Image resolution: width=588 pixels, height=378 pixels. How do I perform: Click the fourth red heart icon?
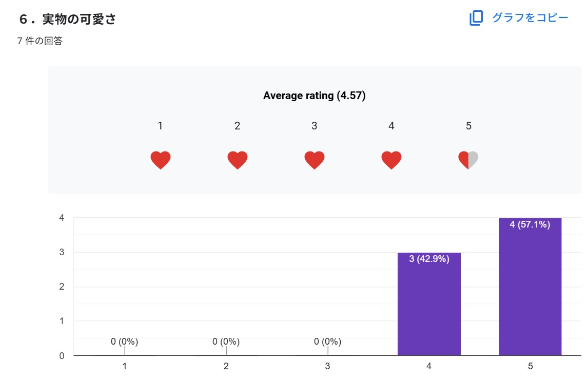click(391, 160)
